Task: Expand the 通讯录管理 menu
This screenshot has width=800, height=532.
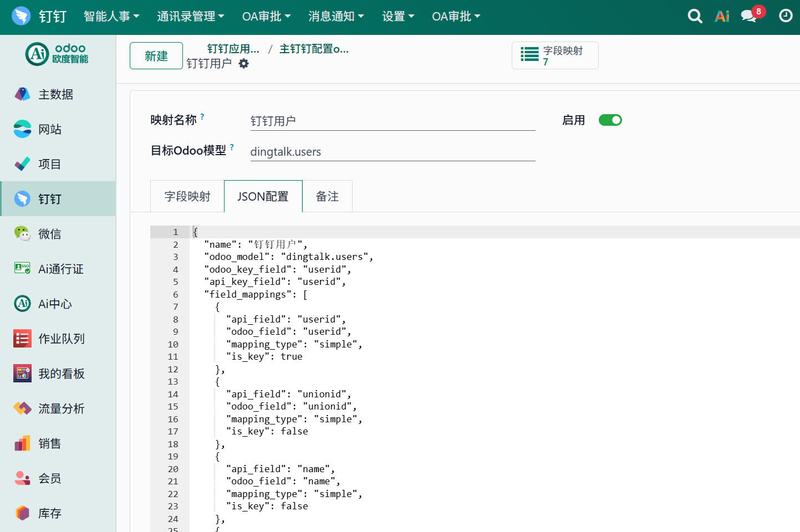Action: point(191,17)
